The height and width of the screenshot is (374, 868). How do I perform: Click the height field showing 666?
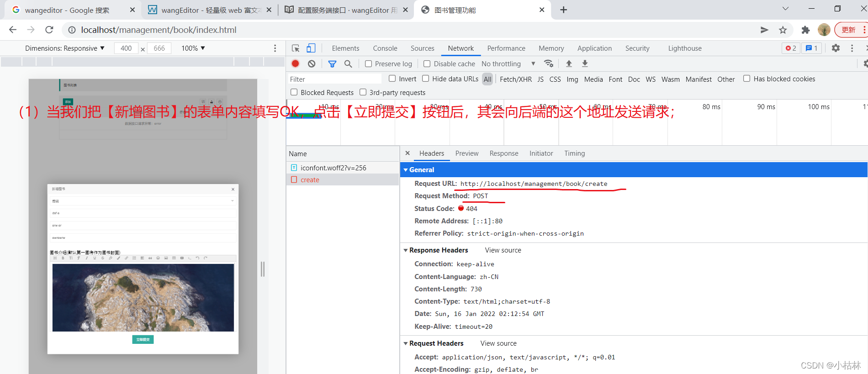[159, 48]
